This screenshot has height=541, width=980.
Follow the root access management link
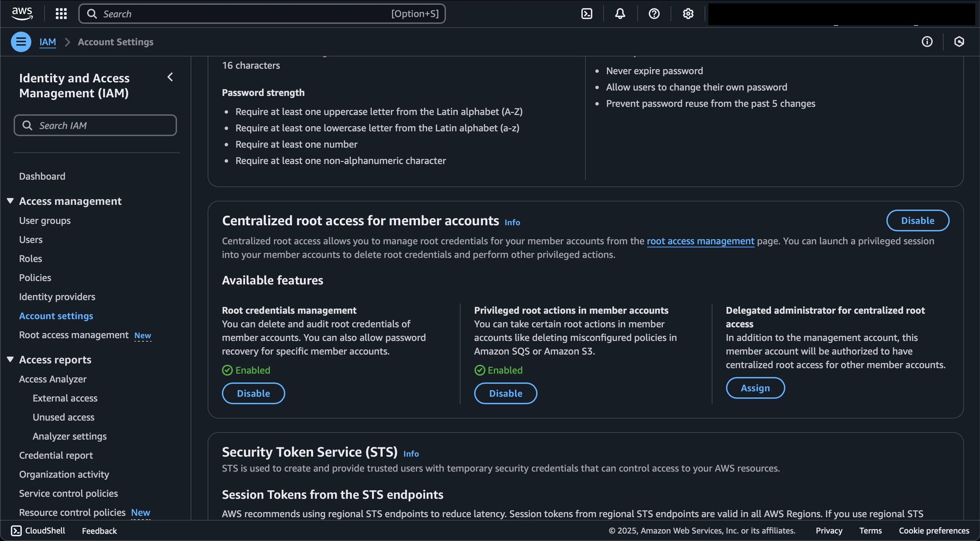[701, 241]
